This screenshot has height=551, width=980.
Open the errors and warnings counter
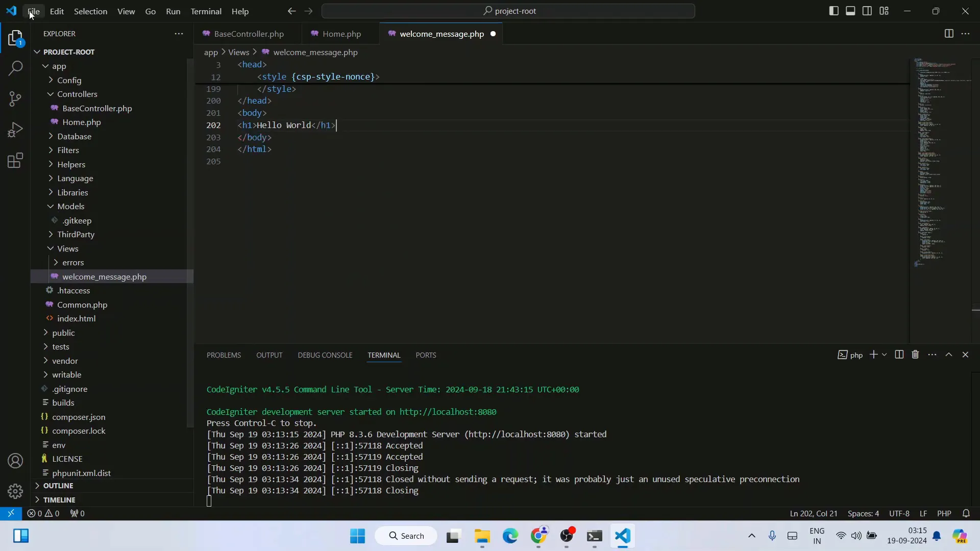[43, 513]
